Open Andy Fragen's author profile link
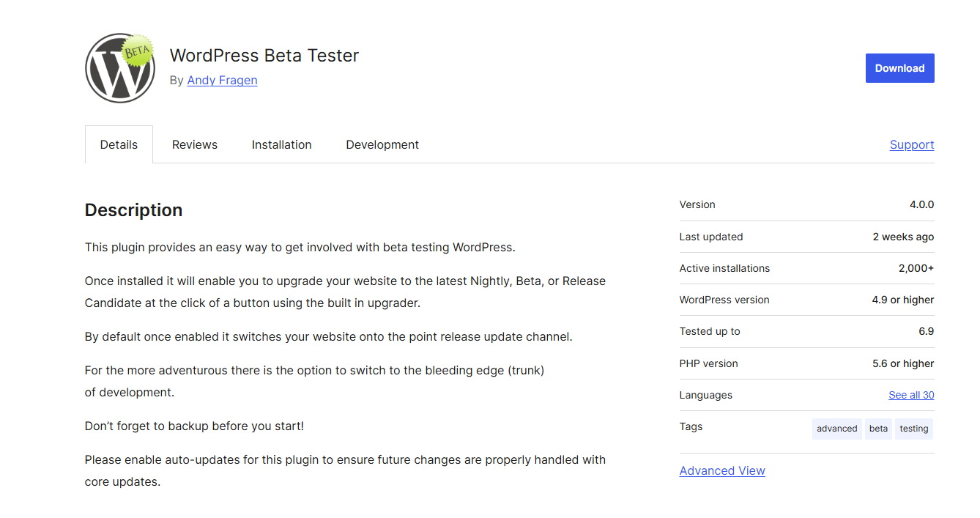This screenshot has width=980, height=518. [x=222, y=81]
